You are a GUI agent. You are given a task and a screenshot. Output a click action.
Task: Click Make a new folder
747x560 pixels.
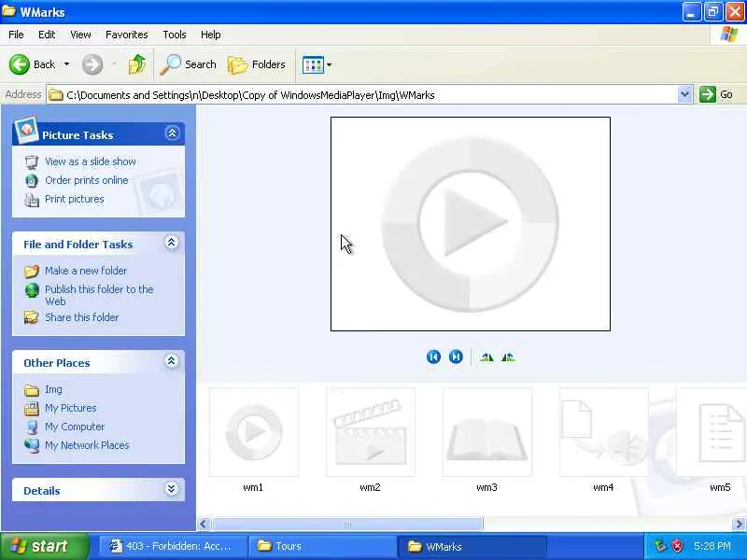coord(86,271)
